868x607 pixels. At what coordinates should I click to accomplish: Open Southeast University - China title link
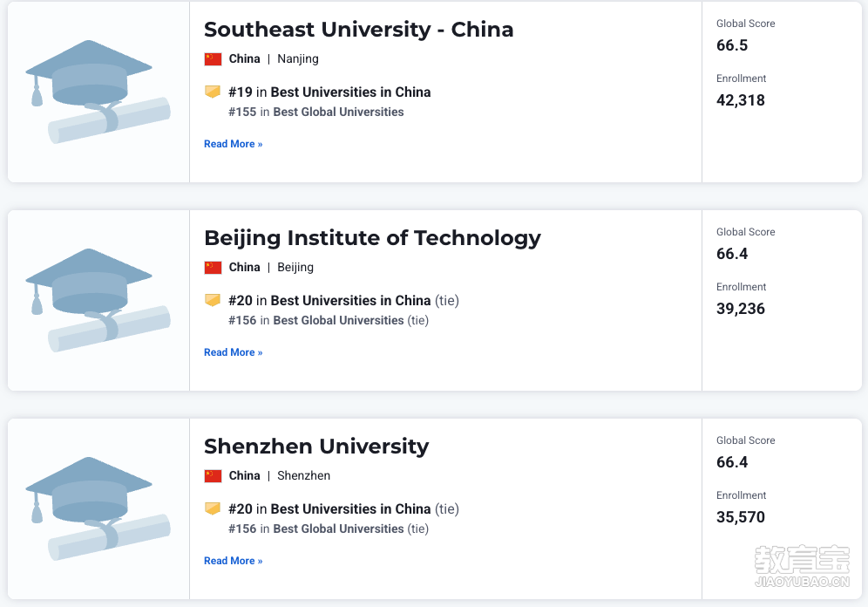click(359, 30)
